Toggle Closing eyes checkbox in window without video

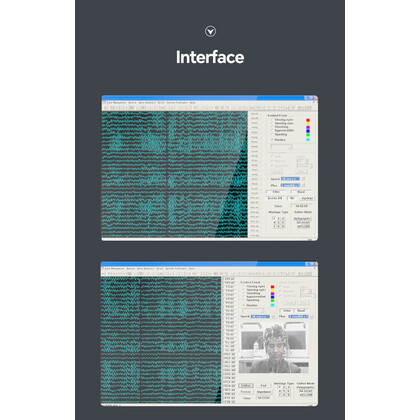272,120
